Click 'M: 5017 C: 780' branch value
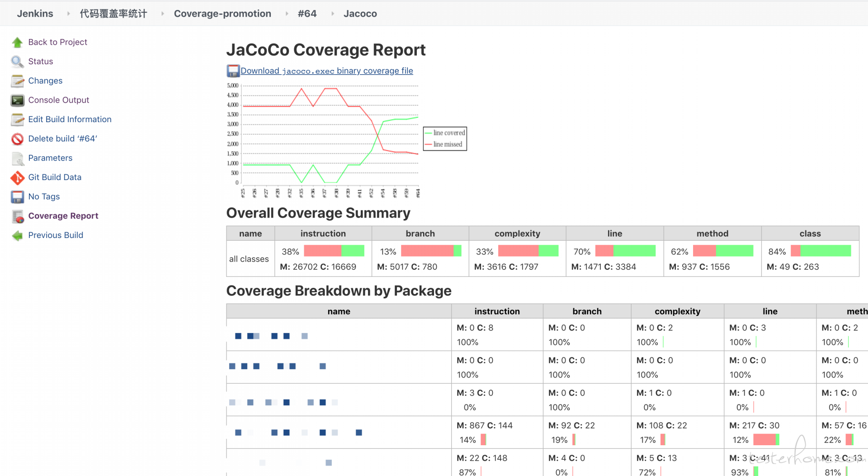The width and height of the screenshot is (868, 476). [x=407, y=267]
